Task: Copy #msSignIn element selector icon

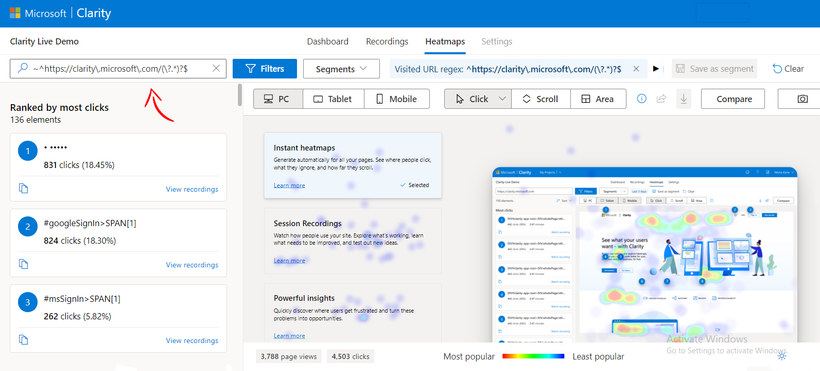Action: coord(23,340)
